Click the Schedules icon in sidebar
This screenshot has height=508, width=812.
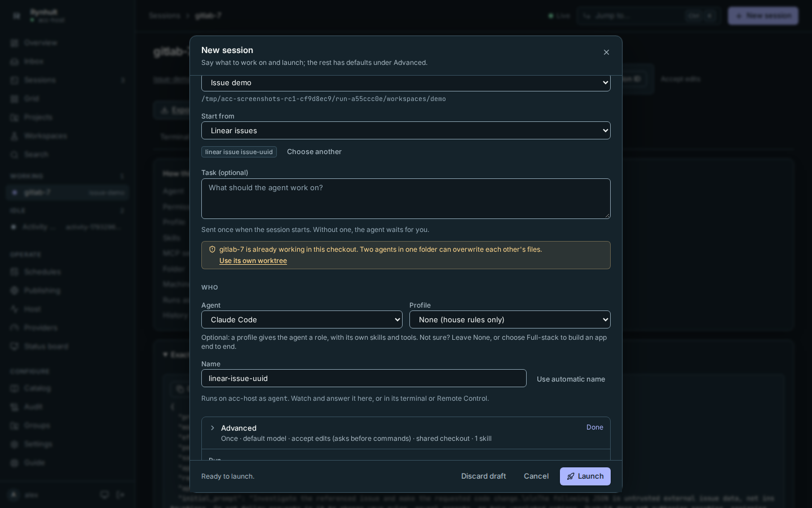(x=15, y=272)
